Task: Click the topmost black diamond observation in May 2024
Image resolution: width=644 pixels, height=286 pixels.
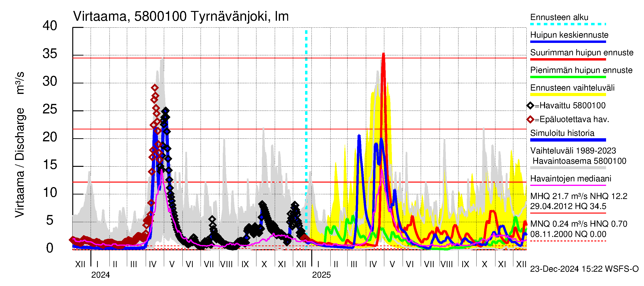Action: tap(166, 111)
